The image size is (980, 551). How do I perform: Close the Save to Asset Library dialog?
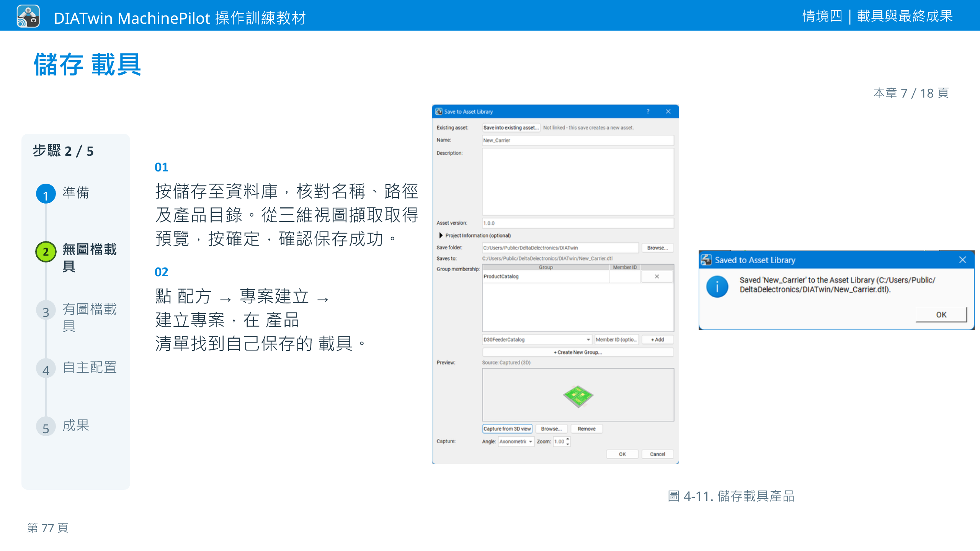click(668, 111)
